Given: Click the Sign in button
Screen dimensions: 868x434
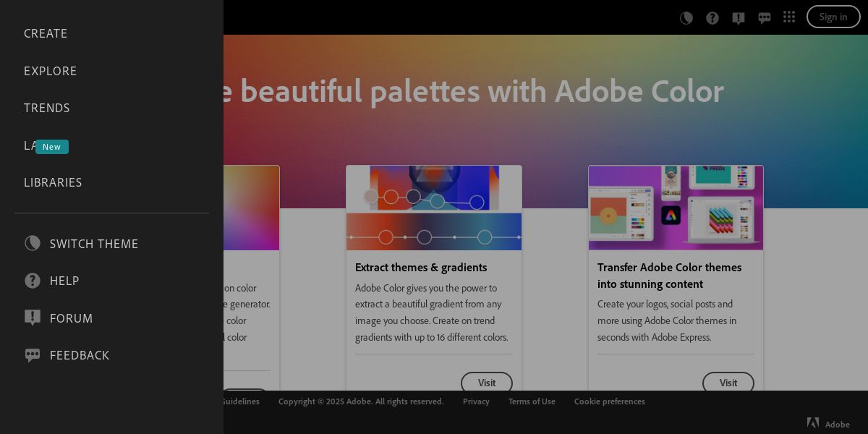Looking at the screenshot, I should coord(833,17).
